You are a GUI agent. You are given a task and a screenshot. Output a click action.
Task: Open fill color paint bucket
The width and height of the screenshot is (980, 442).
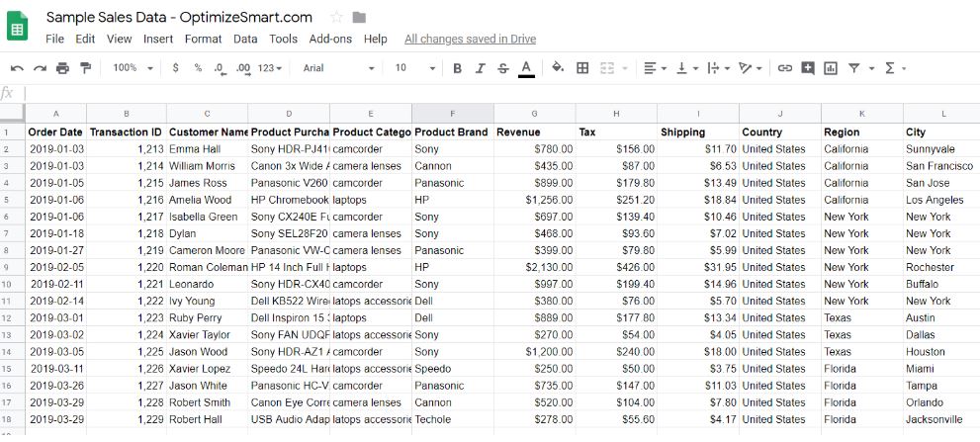(558, 67)
